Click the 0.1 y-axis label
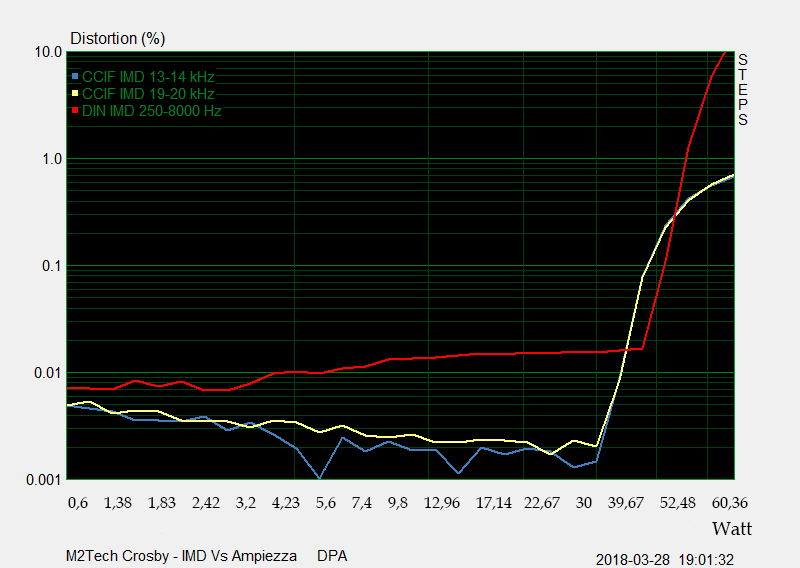Screen dimensions: 800x568 click(52, 266)
